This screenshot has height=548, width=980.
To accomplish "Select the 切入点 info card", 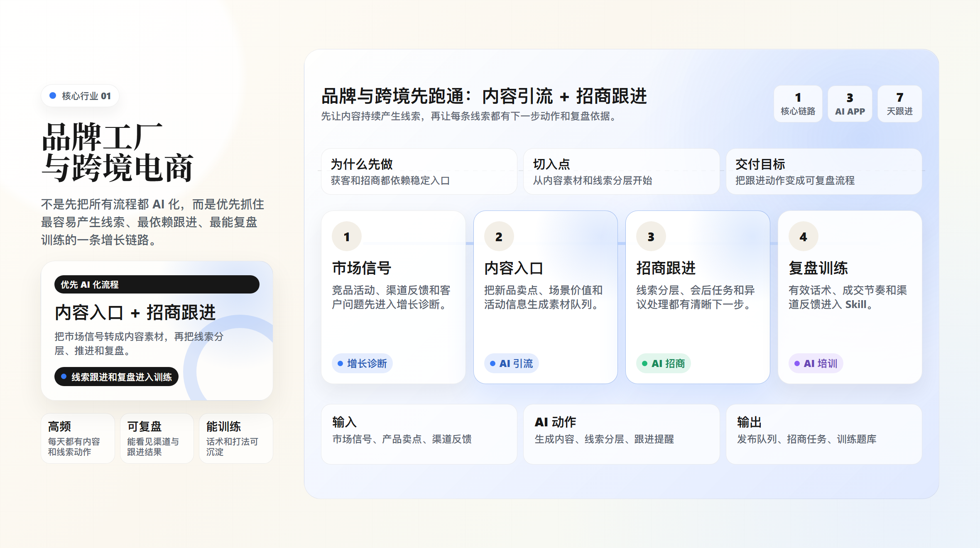I will tap(621, 171).
